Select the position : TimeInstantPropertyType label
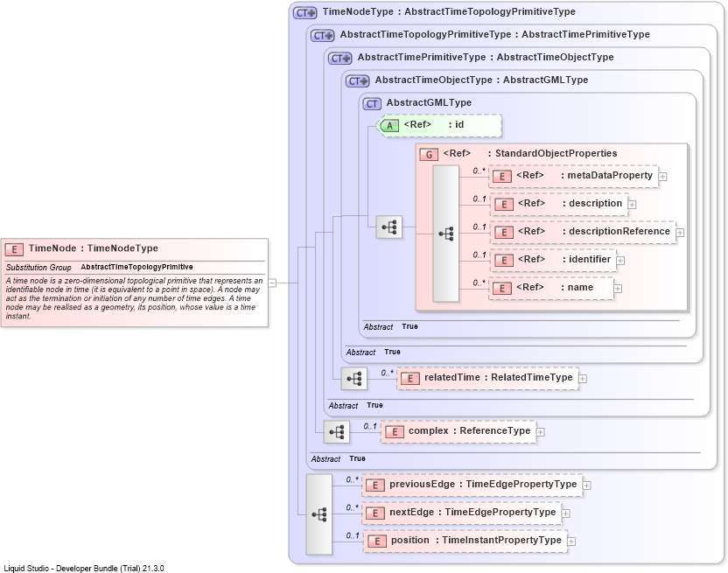Screen dimensions: 728x573 click(476, 540)
